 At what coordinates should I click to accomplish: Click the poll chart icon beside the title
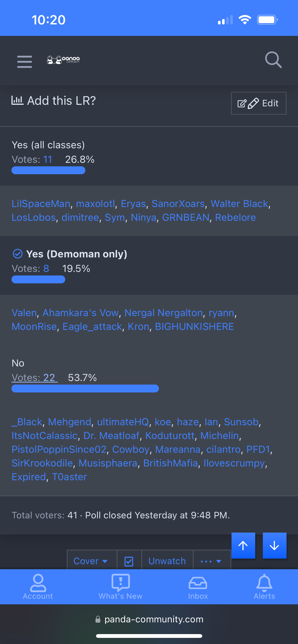(17, 100)
